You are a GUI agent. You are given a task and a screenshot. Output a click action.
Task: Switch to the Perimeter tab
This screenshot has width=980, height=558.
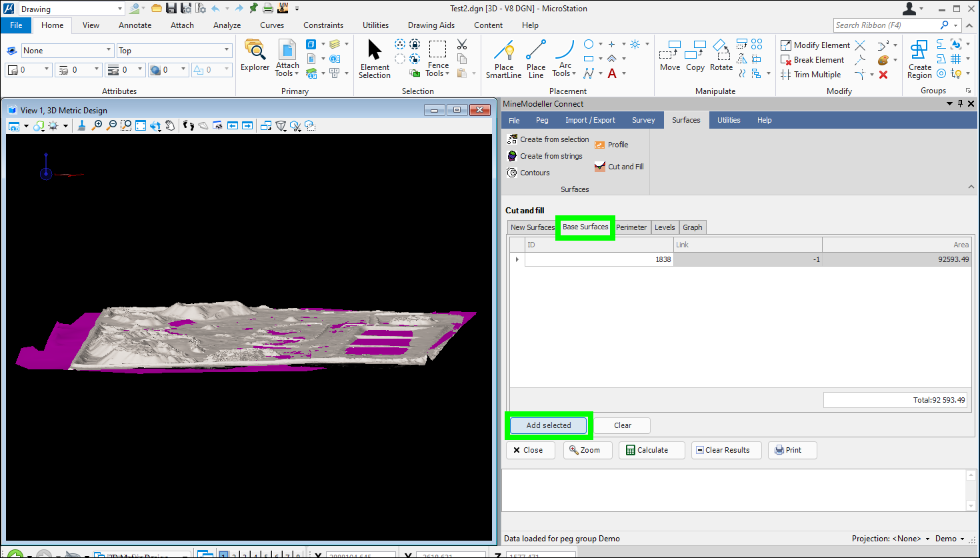click(631, 227)
